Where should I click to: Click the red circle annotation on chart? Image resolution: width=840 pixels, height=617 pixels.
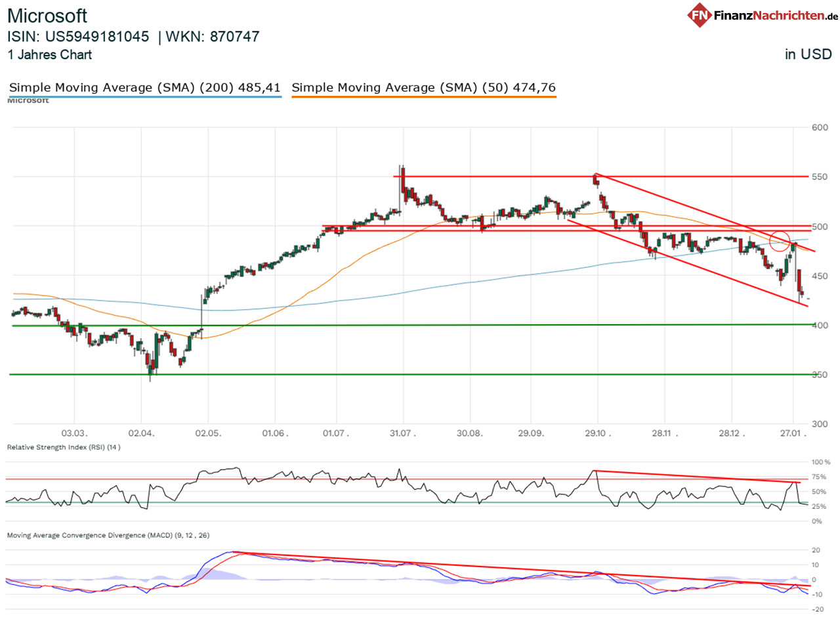coord(781,242)
